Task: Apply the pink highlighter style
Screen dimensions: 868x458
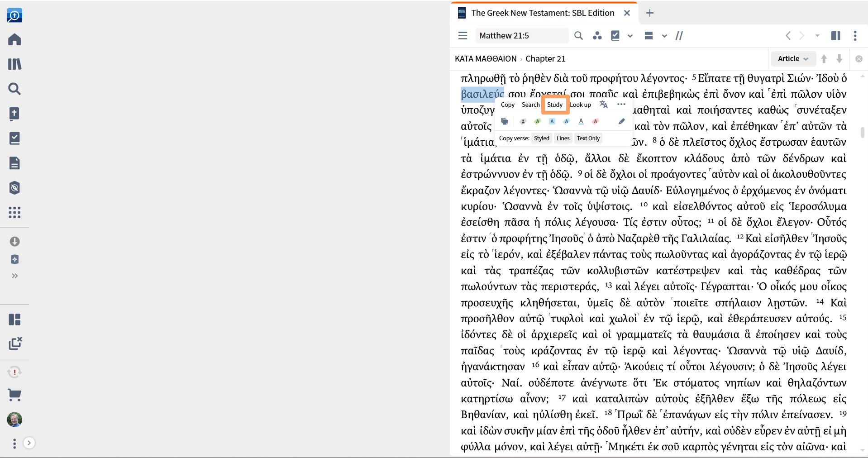Action: (x=596, y=121)
